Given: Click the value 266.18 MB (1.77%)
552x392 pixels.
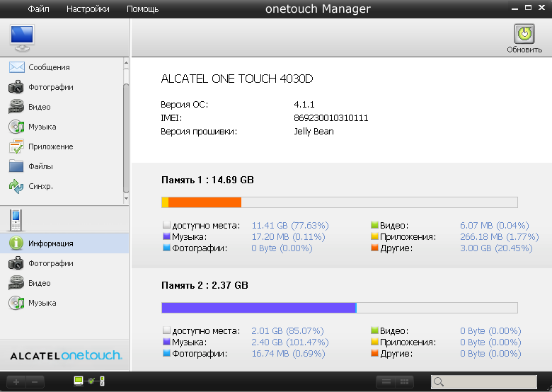Looking at the screenshot, I should pos(499,236).
